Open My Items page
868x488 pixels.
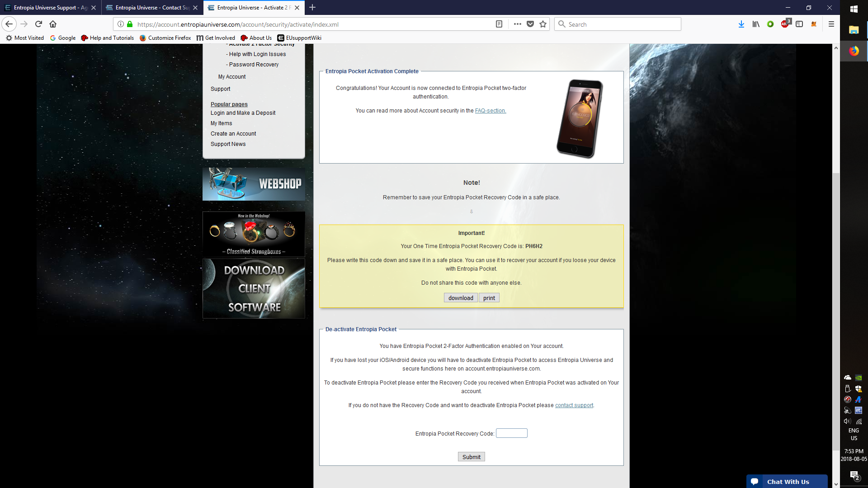[x=221, y=123]
